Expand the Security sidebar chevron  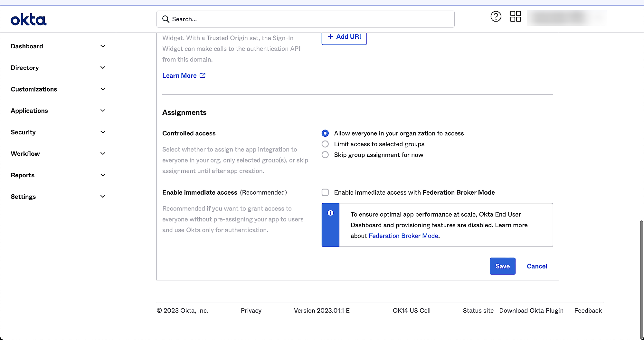(103, 132)
